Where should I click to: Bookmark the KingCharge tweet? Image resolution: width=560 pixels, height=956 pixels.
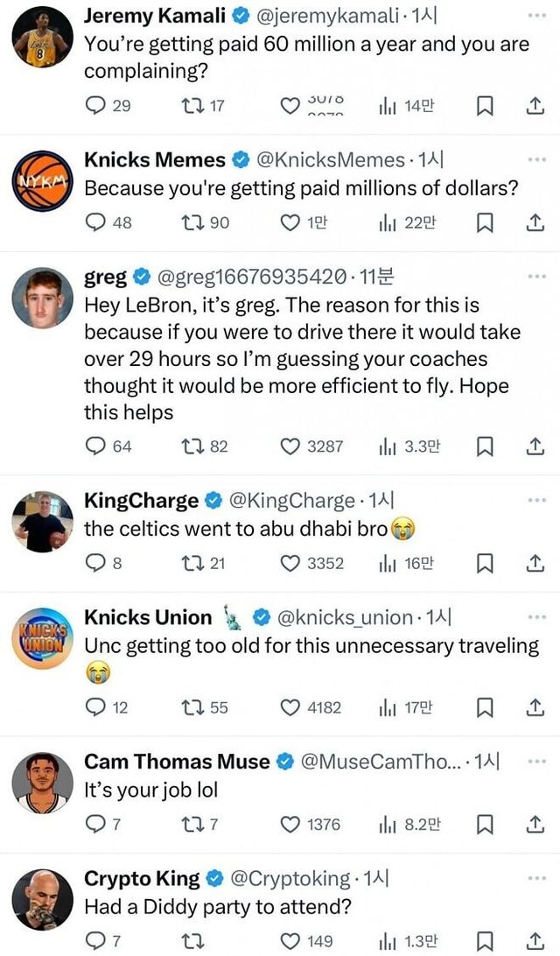pyautogui.click(x=485, y=563)
